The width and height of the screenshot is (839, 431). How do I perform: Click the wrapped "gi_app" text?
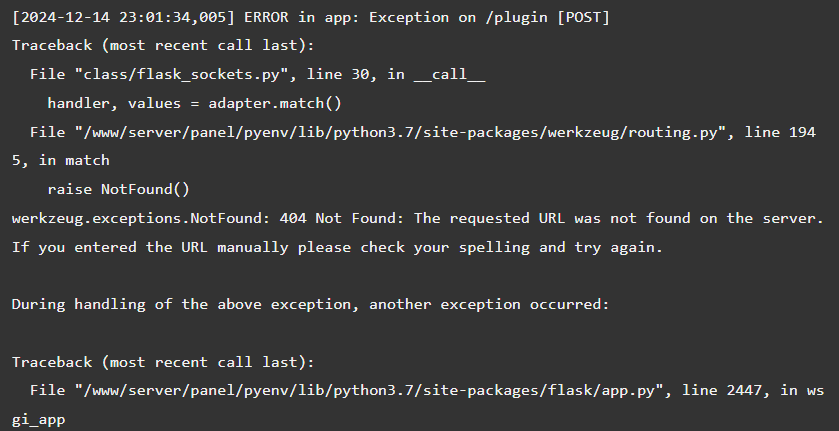[39, 419]
